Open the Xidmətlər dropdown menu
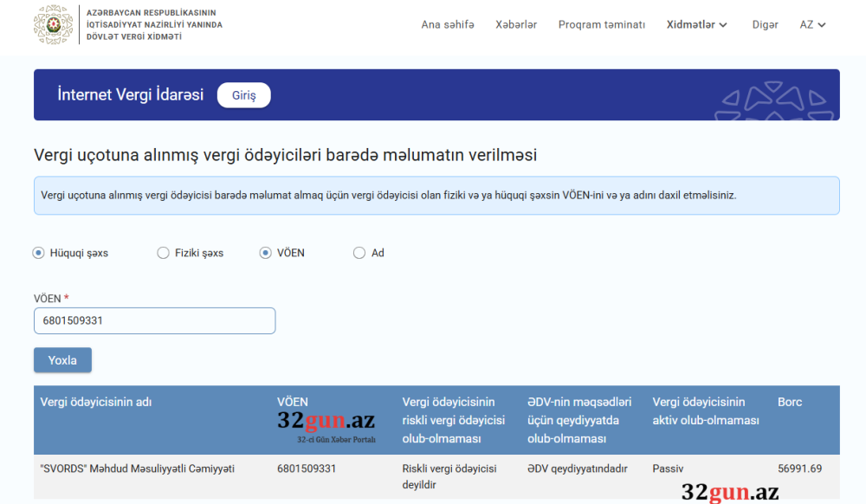Viewport: 866px width, 504px height. pyautogui.click(x=696, y=24)
